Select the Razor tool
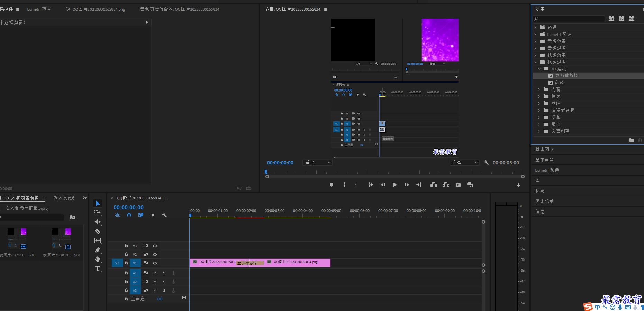 point(98,231)
